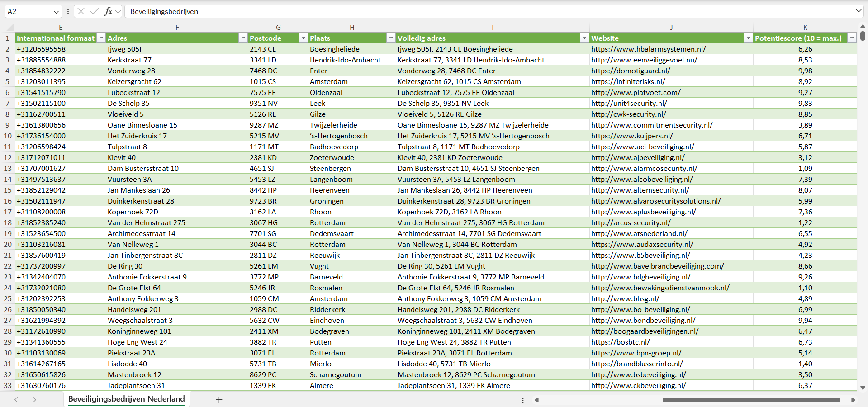Select column J header

671,27
